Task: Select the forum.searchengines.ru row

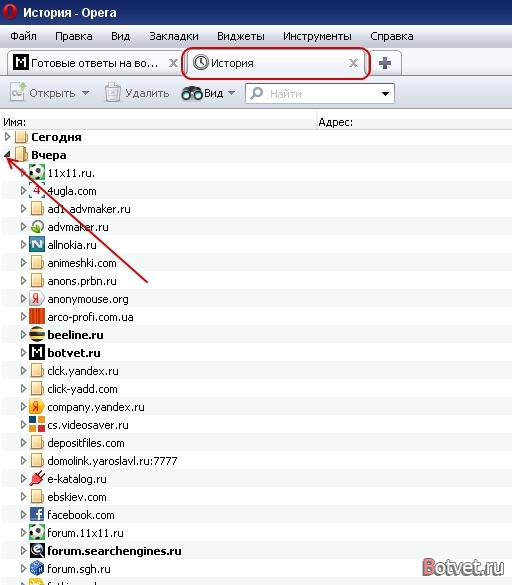Action: pos(257,551)
